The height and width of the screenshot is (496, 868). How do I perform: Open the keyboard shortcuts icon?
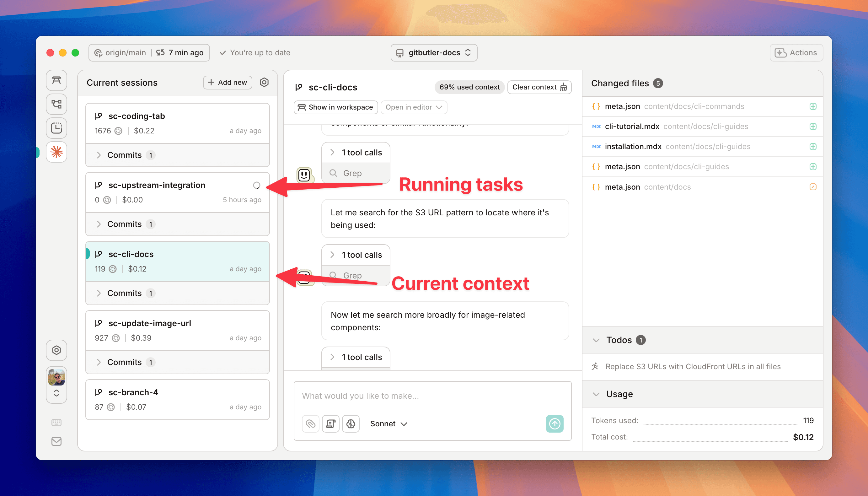(x=56, y=423)
